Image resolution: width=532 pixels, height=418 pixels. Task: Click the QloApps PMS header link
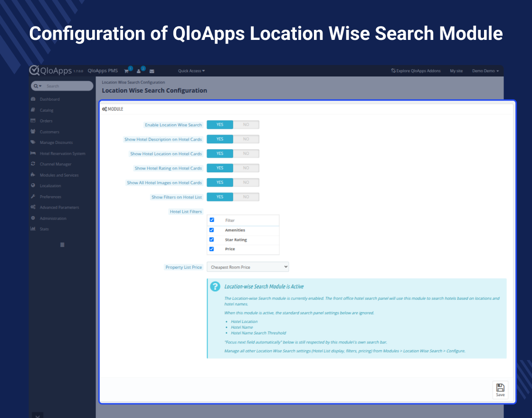[103, 71]
